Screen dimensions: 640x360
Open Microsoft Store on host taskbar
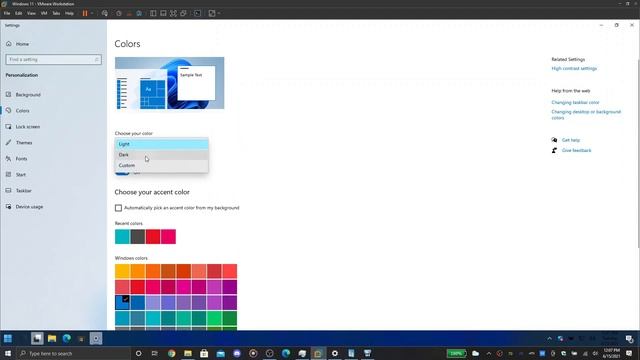point(204,353)
